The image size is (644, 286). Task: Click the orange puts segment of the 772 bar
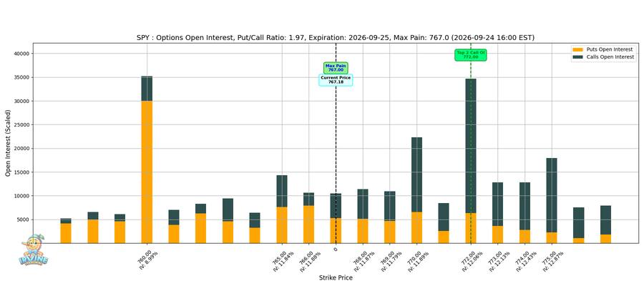[471, 228]
